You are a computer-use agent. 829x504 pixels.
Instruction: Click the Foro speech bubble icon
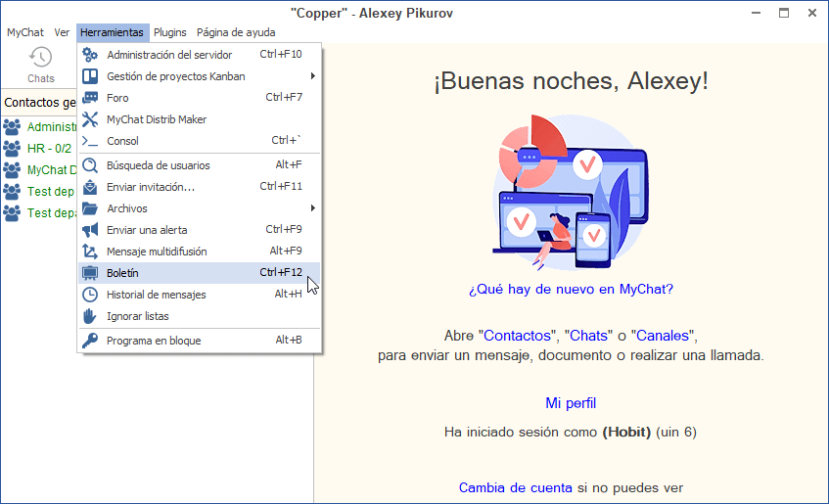pos(90,98)
